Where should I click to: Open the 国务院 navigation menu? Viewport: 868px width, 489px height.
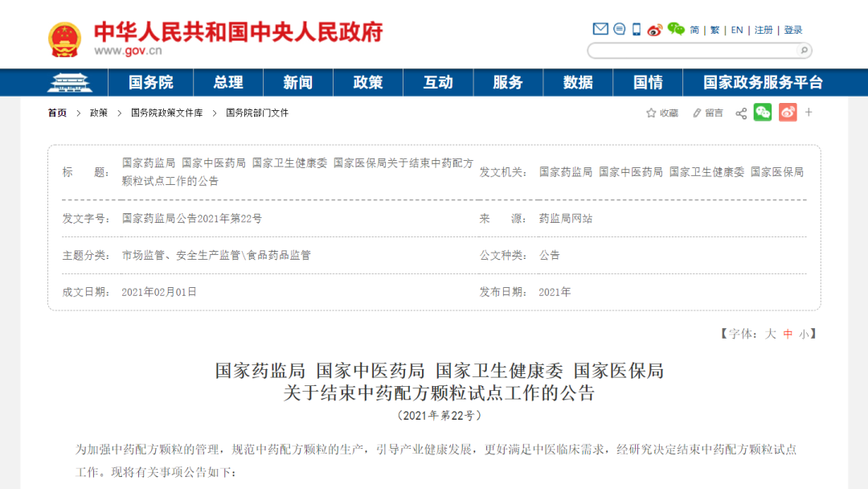pos(151,83)
